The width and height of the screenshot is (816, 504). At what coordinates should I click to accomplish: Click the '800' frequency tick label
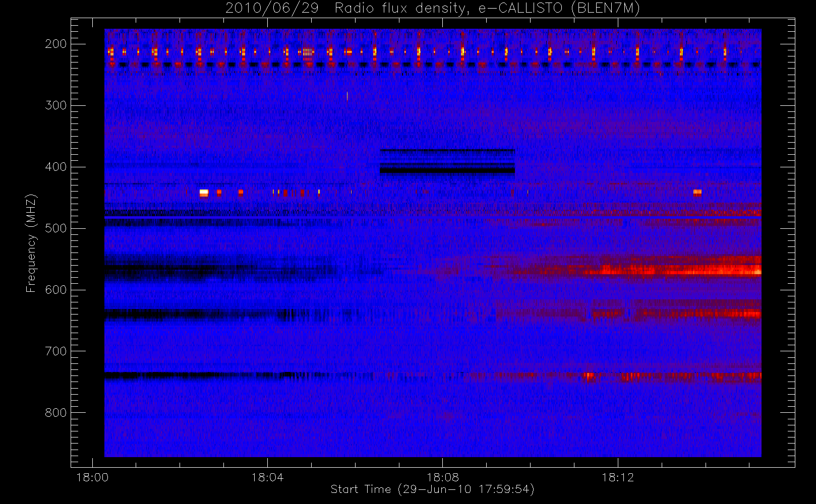point(55,413)
